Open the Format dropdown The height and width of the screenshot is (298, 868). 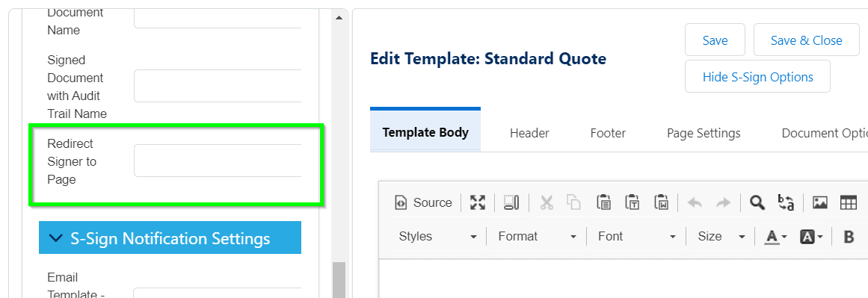[537, 237]
